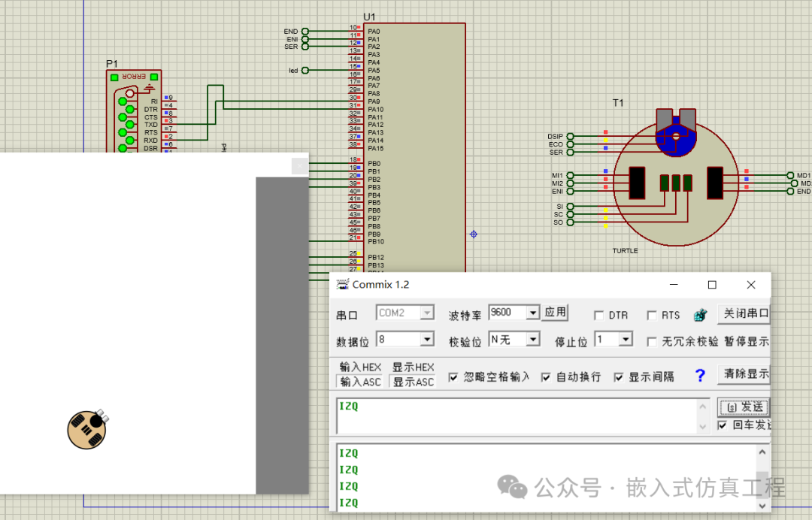Screen dimensions: 812x520
Task: Select the turtle robot in the simulation window
Action: pyautogui.click(x=87, y=429)
